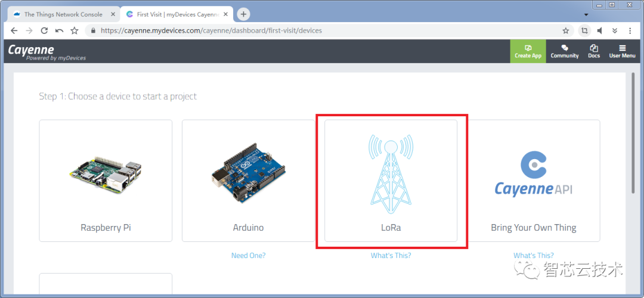Click the Need One? link under Arduino

click(249, 255)
